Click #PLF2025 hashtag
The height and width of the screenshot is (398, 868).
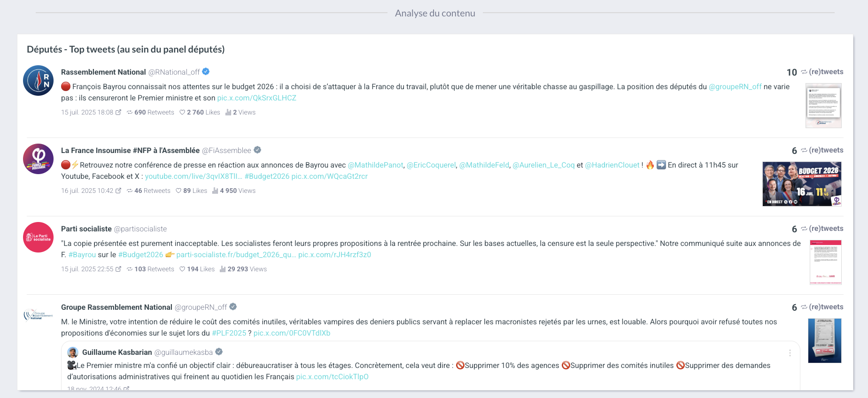229,333
